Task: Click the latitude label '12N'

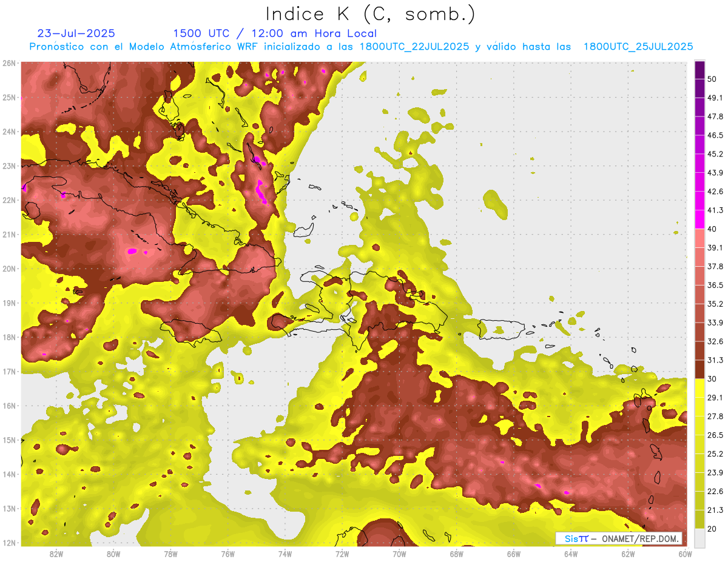Action: point(9,543)
